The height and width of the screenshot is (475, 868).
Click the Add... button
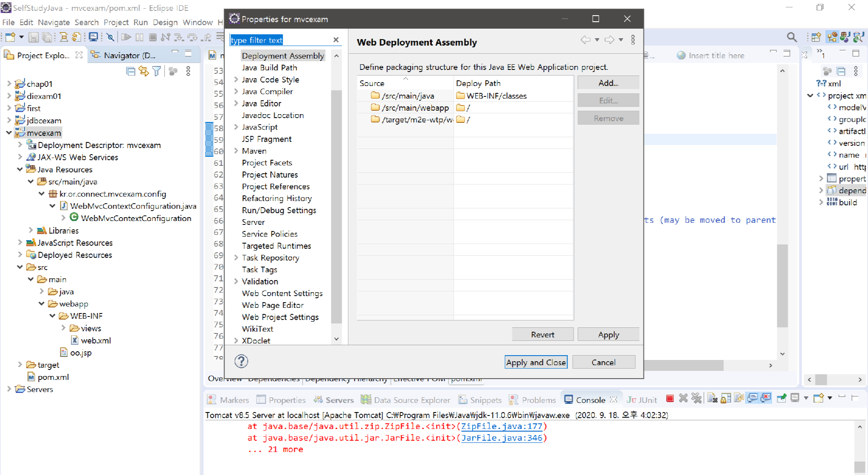pyautogui.click(x=608, y=83)
